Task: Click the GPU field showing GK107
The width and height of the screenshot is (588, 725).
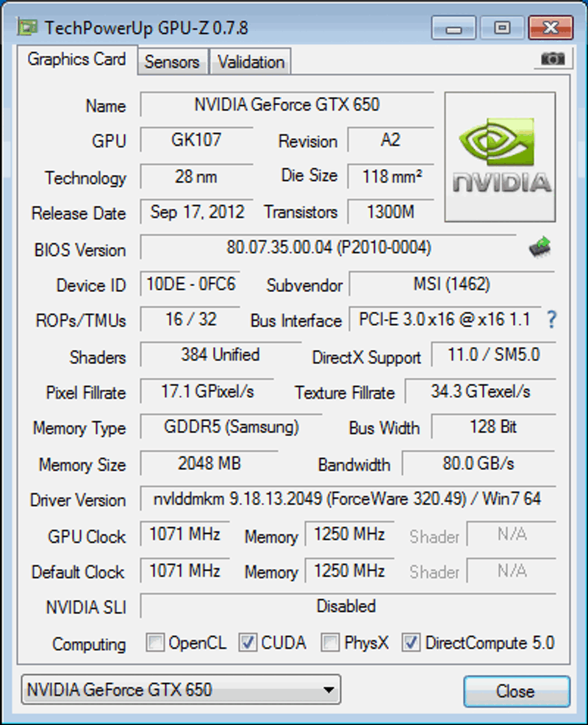Action: 196,140
